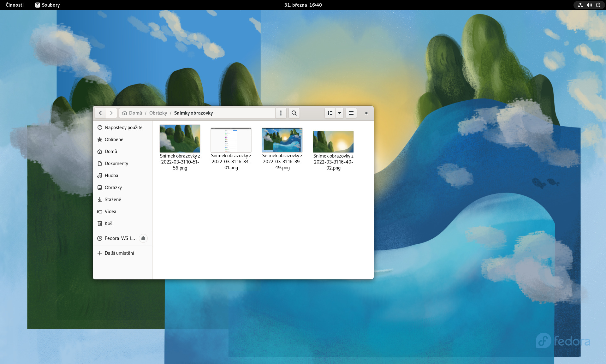Open Další umístění other locations
606x364 pixels.
point(119,253)
